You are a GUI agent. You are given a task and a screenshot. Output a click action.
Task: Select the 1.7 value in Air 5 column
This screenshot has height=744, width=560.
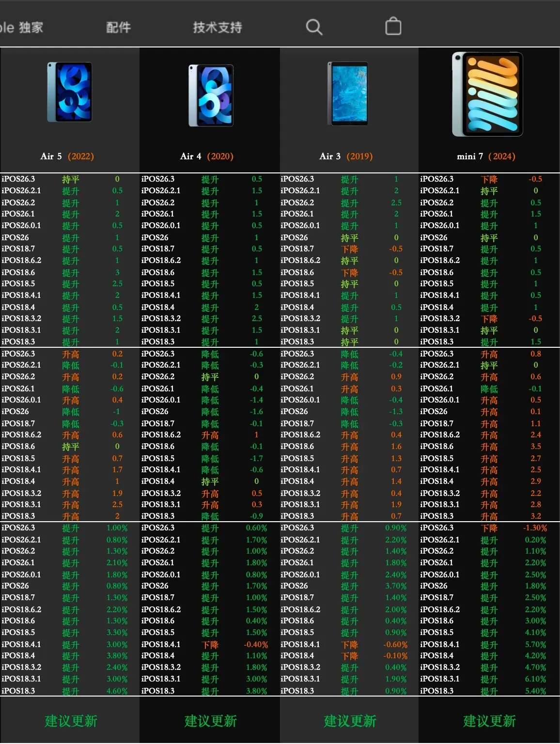(x=117, y=469)
